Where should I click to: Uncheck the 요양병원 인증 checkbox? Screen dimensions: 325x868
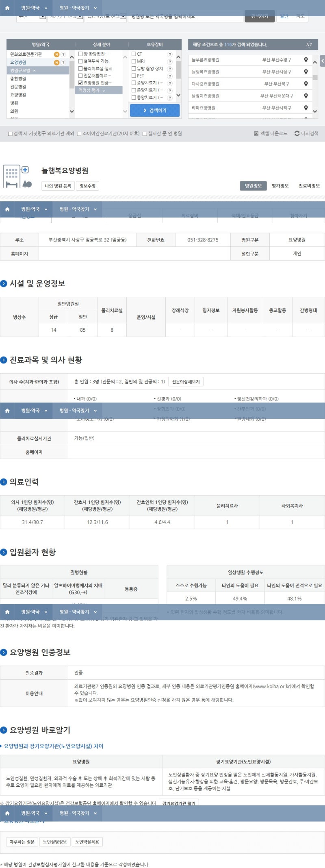pyautogui.click(x=80, y=83)
